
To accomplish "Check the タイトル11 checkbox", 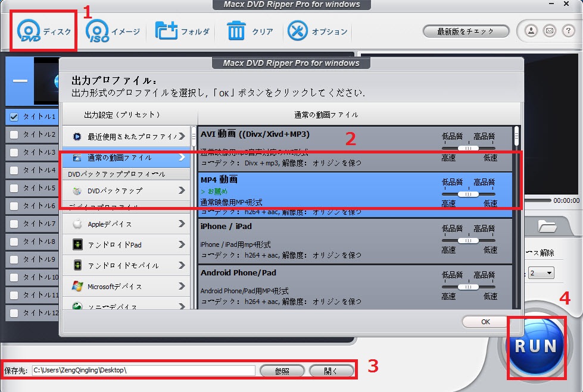I will [14, 295].
